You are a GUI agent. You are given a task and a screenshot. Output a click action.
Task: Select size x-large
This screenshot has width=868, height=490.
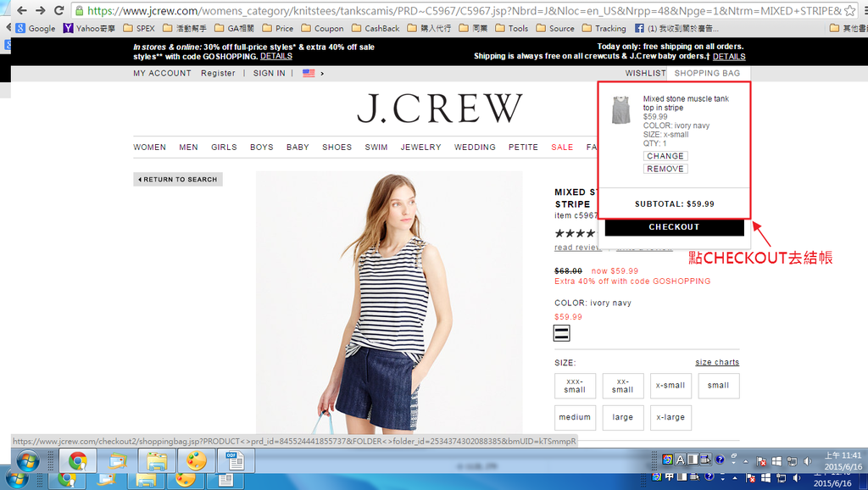click(x=670, y=417)
